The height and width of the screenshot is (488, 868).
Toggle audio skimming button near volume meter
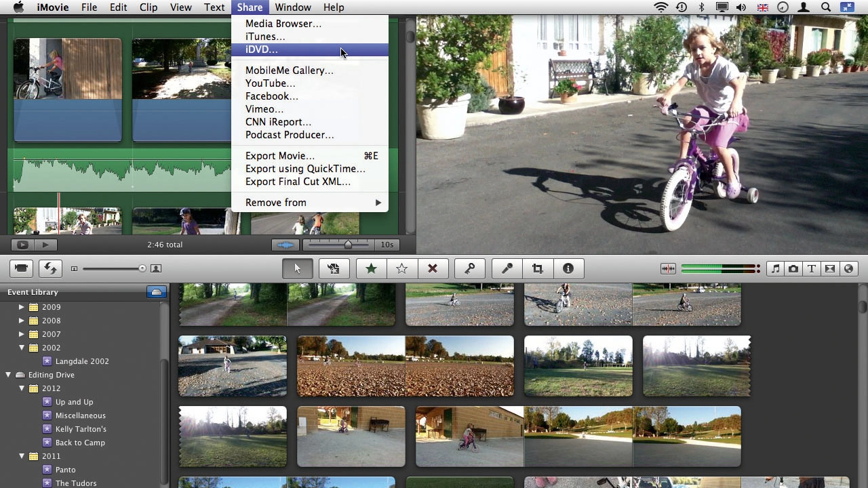coord(668,269)
